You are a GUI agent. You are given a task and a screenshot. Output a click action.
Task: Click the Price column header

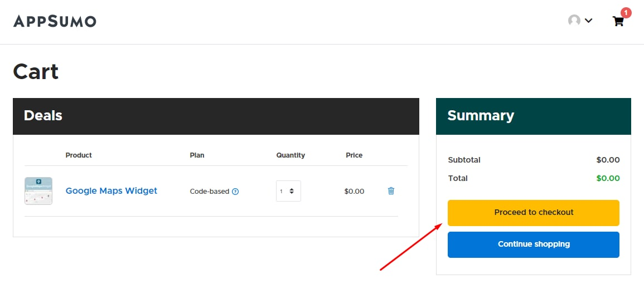click(x=354, y=155)
